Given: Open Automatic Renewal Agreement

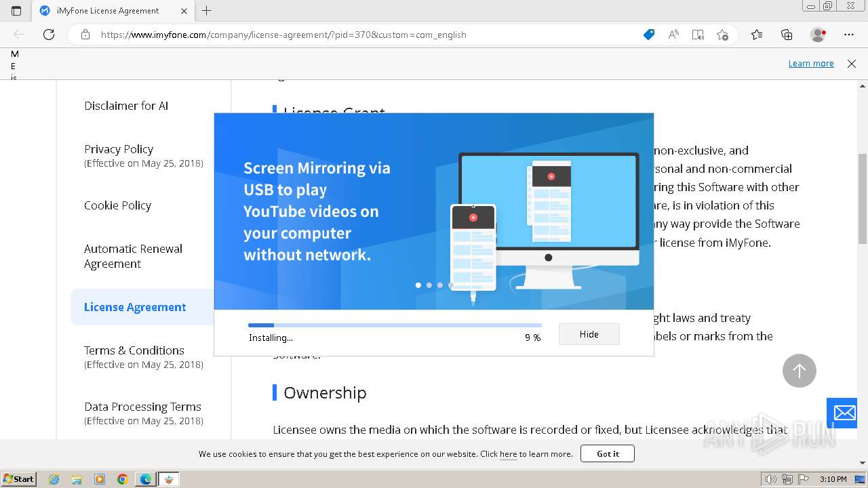Looking at the screenshot, I should [133, 256].
